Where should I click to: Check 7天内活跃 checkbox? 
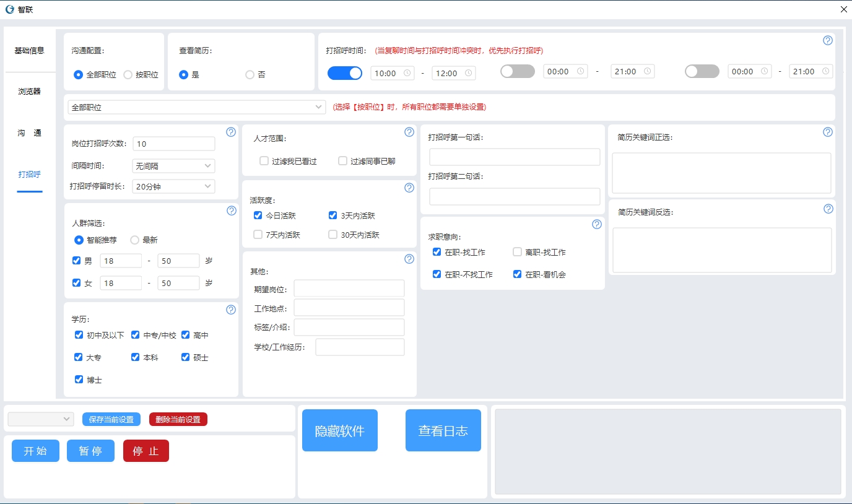tap(258, 235)
